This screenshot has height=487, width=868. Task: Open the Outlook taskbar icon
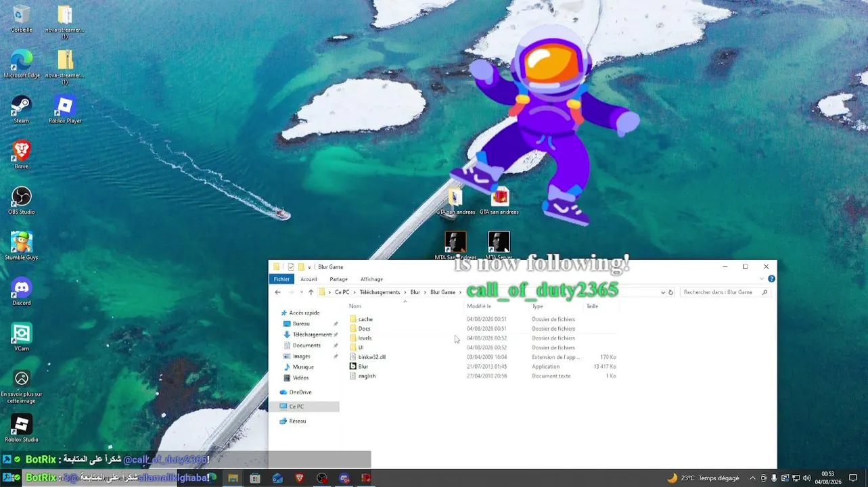coord(277,478)
